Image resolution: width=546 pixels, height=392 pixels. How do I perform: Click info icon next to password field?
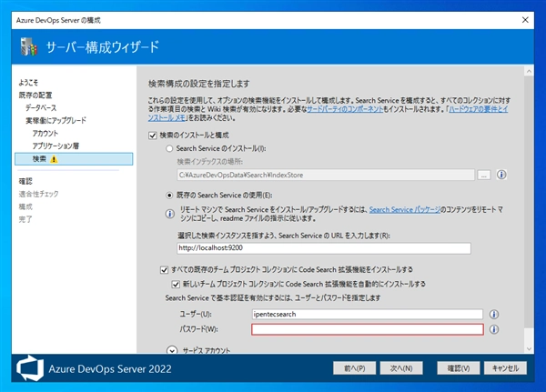tap(494, 329)
